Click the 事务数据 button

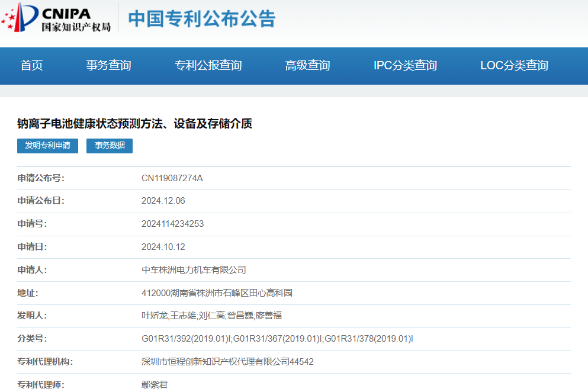tap(110, 146)
